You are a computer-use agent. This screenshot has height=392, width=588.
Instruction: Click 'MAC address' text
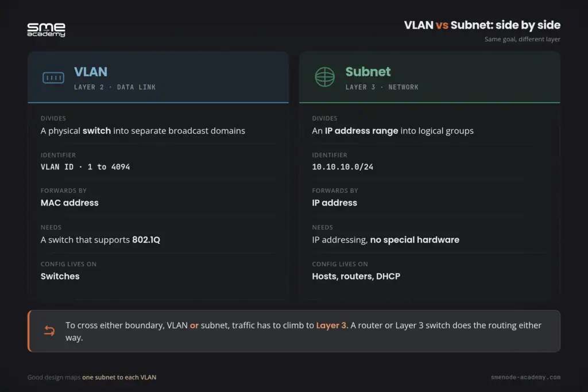coord(69,203)
